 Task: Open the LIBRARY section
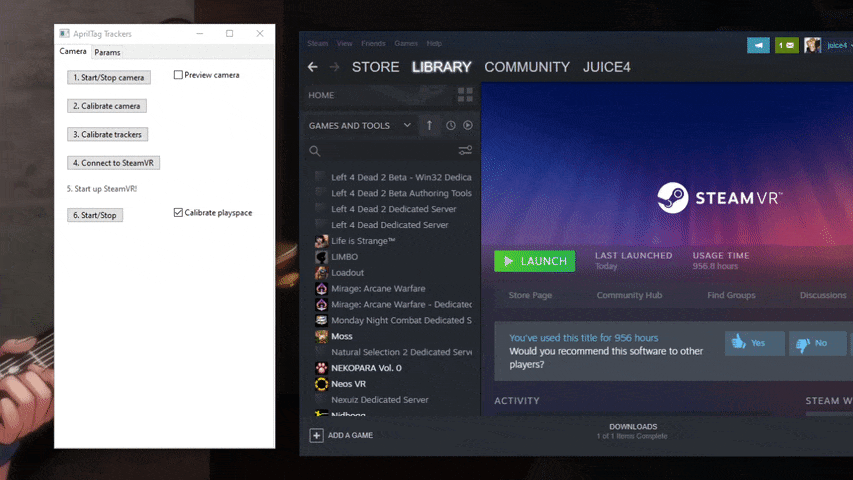pos(442,67)
